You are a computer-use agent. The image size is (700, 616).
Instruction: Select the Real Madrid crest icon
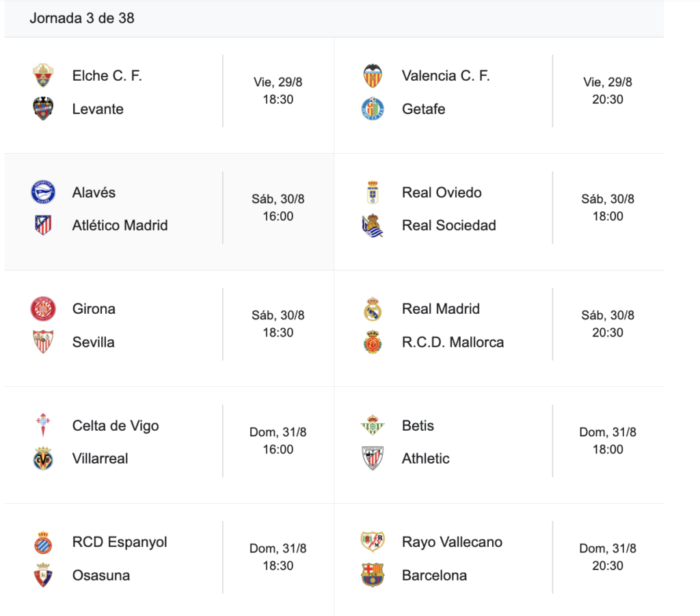tap(373, 309)
